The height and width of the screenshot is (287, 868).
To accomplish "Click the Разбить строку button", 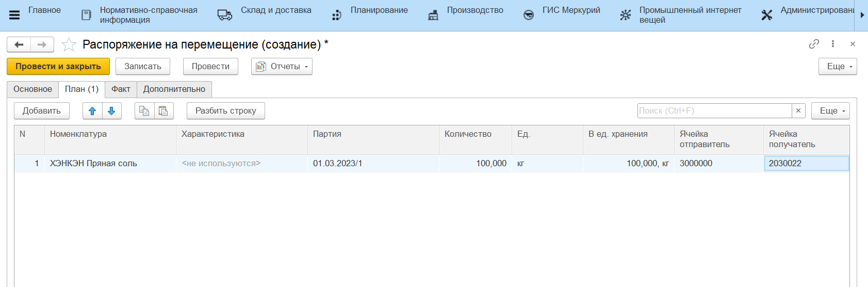I will tap(225, 111).
